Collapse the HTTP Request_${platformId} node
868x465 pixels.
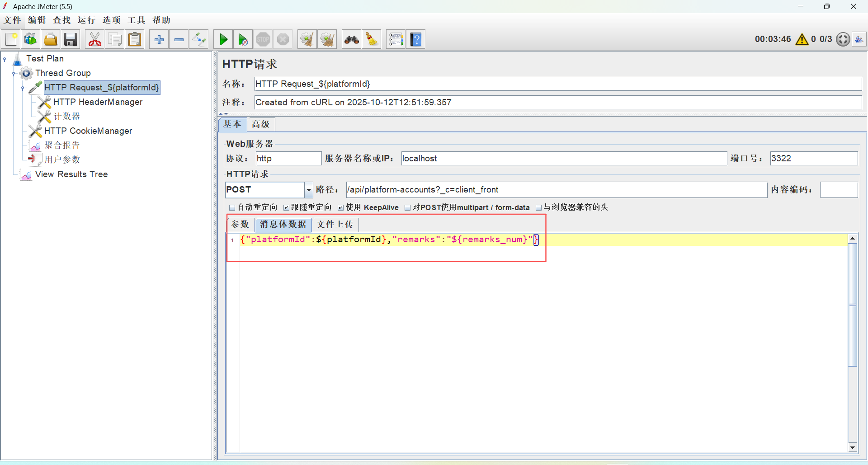click(23, 88)
